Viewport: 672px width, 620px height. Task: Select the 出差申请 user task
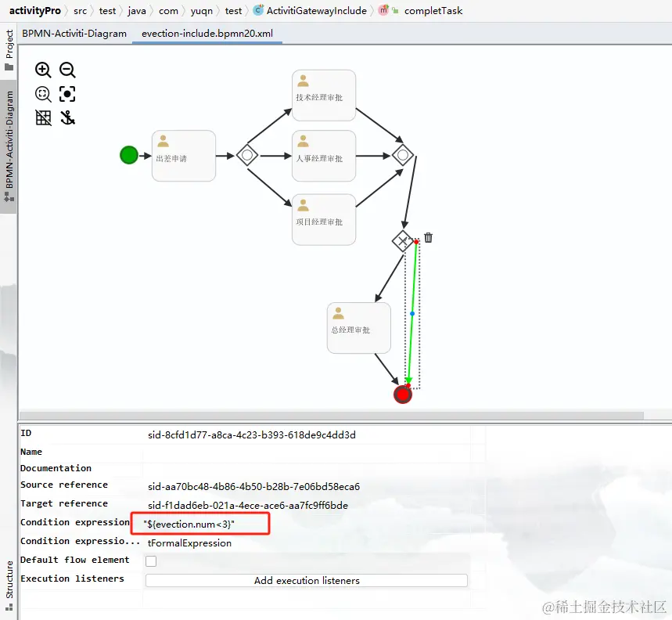tap(183, 156)
